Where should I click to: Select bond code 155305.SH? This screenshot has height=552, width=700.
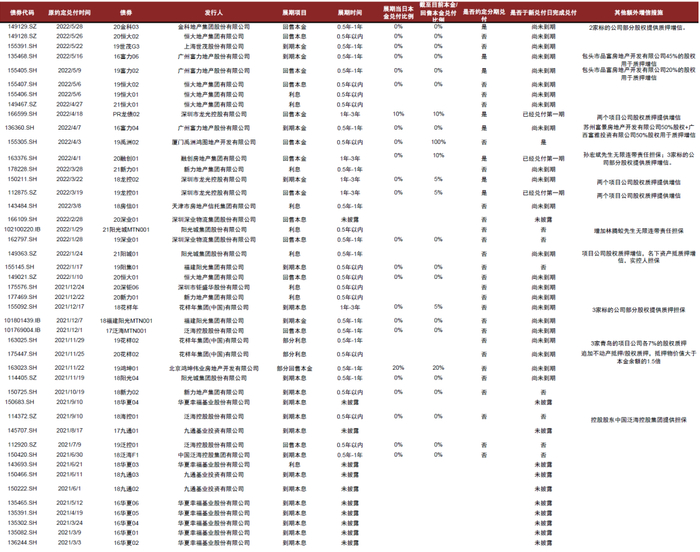coord(22,142)
